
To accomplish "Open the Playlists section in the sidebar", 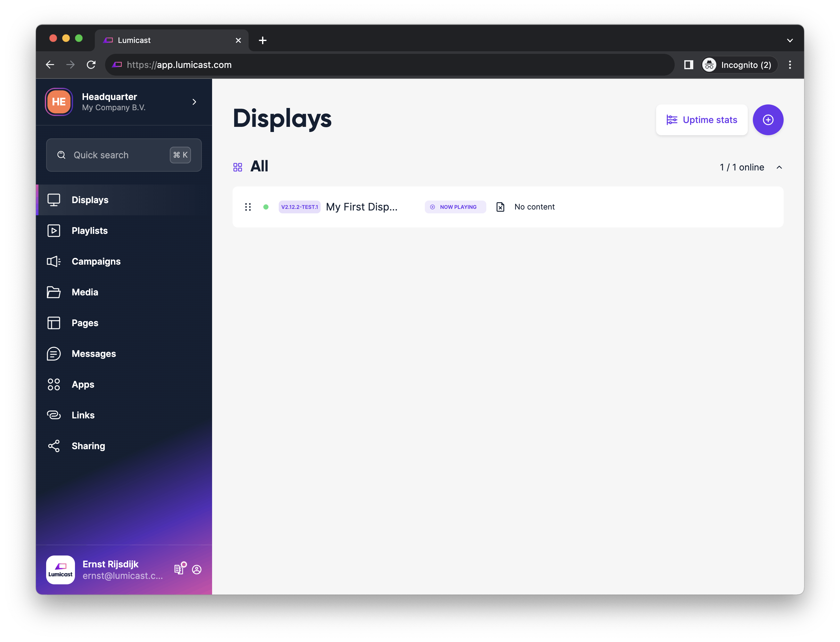I will pyautogui.click(x=89, y=230).
